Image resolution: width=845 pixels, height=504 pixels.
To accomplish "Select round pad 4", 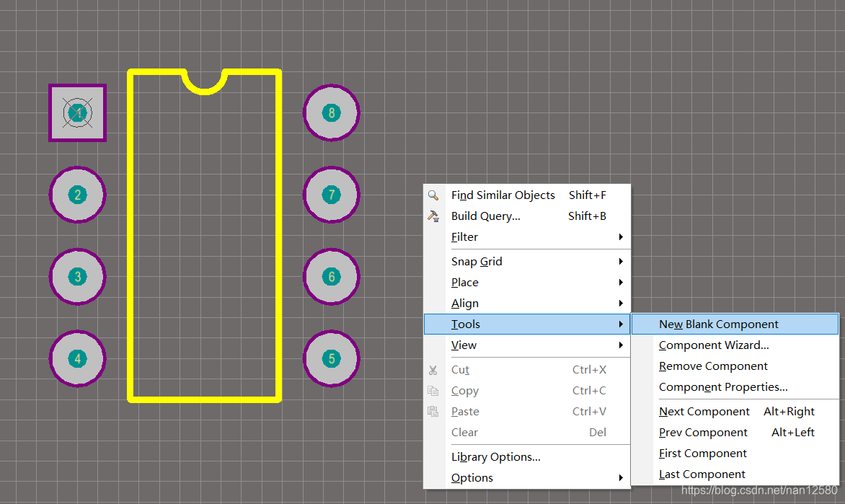I will [78, 358].
